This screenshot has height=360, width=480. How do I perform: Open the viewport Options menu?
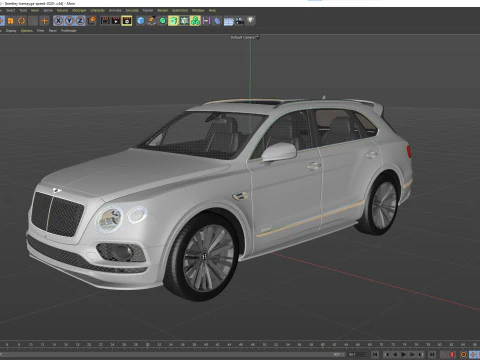27,30
